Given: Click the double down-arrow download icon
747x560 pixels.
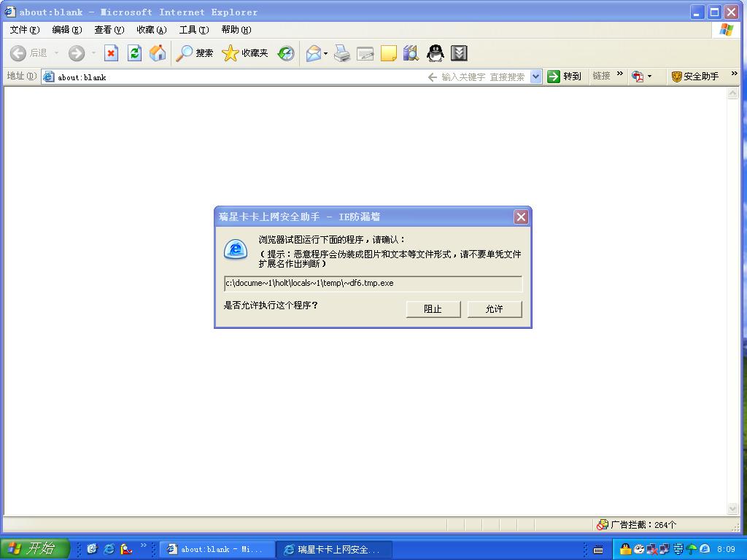Looking at the screenshot, I should 459,52.
